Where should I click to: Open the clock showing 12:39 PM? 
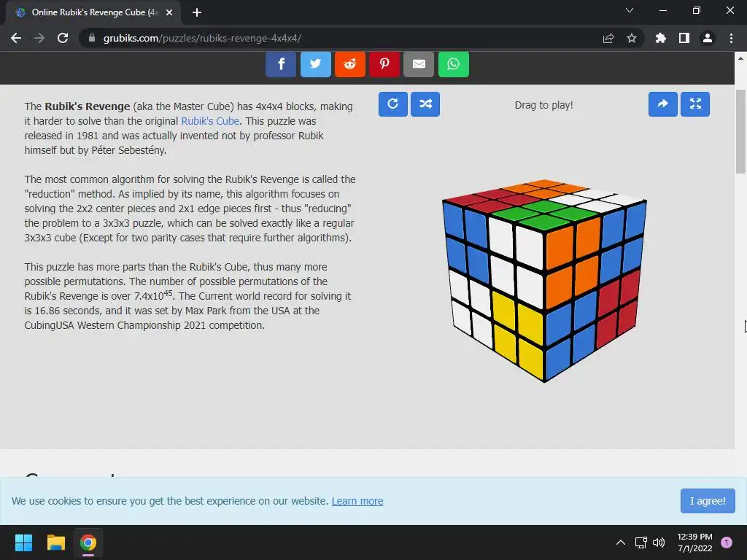coord(694,542)
